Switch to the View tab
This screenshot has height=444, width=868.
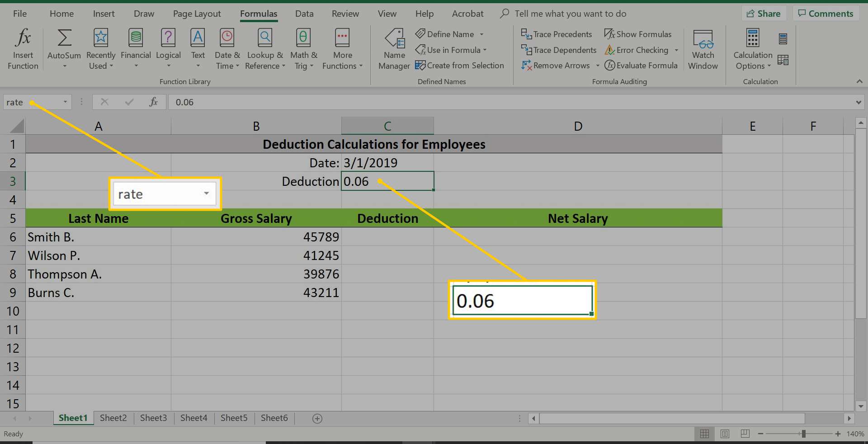coord(387,14)
